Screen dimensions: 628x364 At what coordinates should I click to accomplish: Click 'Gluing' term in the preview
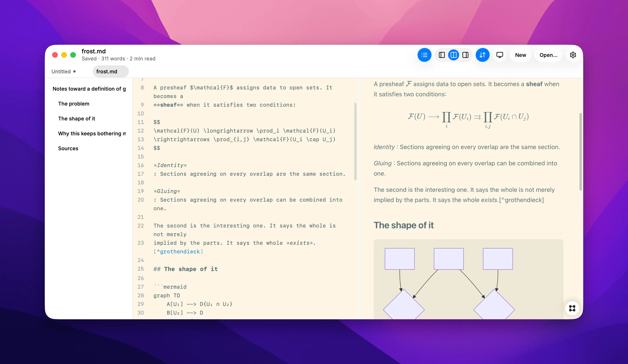(383, 163)
